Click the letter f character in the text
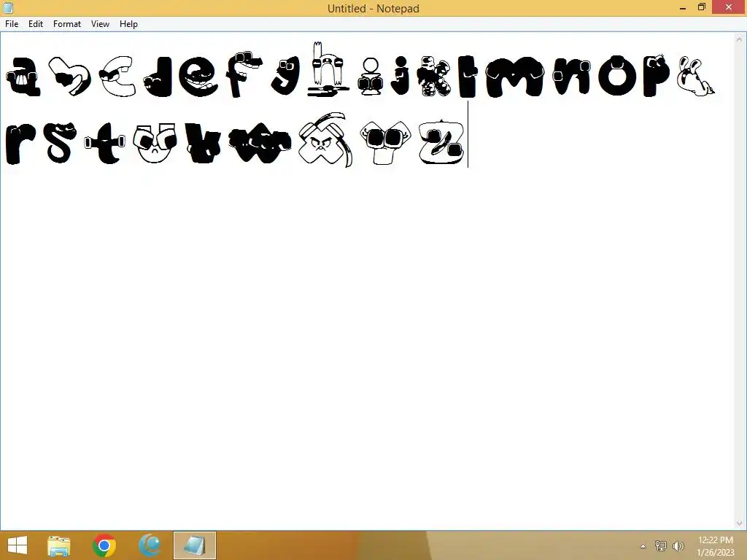 [244, 75]
